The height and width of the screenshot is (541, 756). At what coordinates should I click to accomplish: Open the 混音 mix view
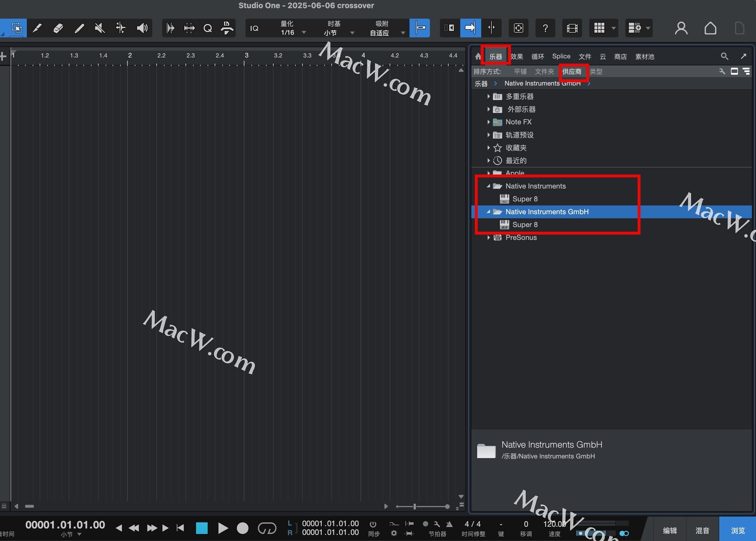pyautogui.click(x=702, y=530)
